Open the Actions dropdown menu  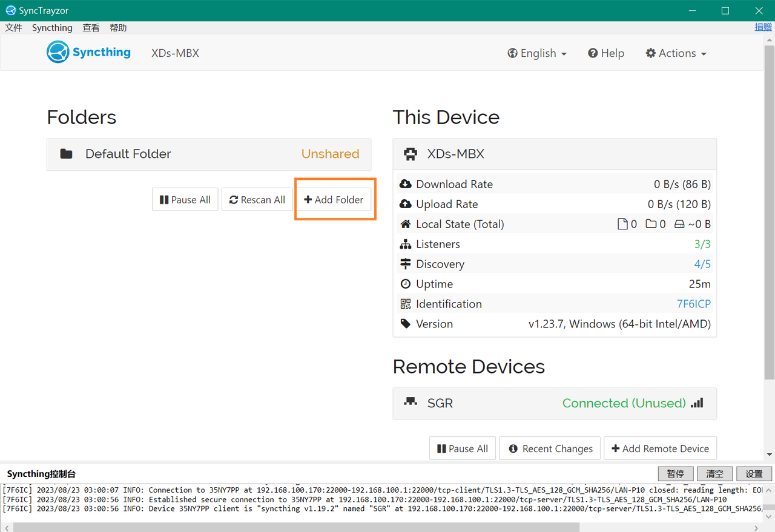[676, 53]
